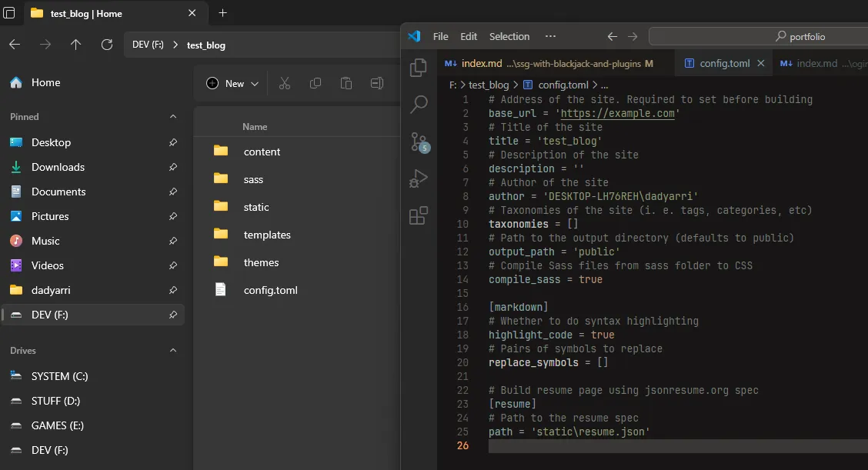This screenshot has width=868, height=470.
Task: Open the Source Control view with badge
Action: 419,142
